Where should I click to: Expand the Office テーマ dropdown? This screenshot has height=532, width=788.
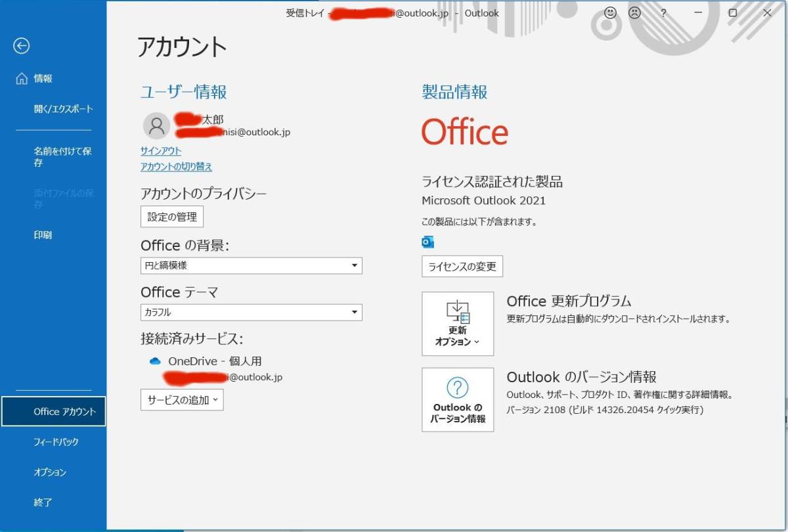[x=252, y=313]
